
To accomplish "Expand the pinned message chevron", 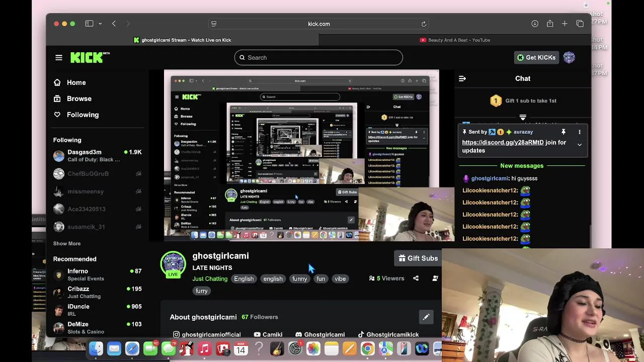I will pyautogui.click(x=580, y=145).
